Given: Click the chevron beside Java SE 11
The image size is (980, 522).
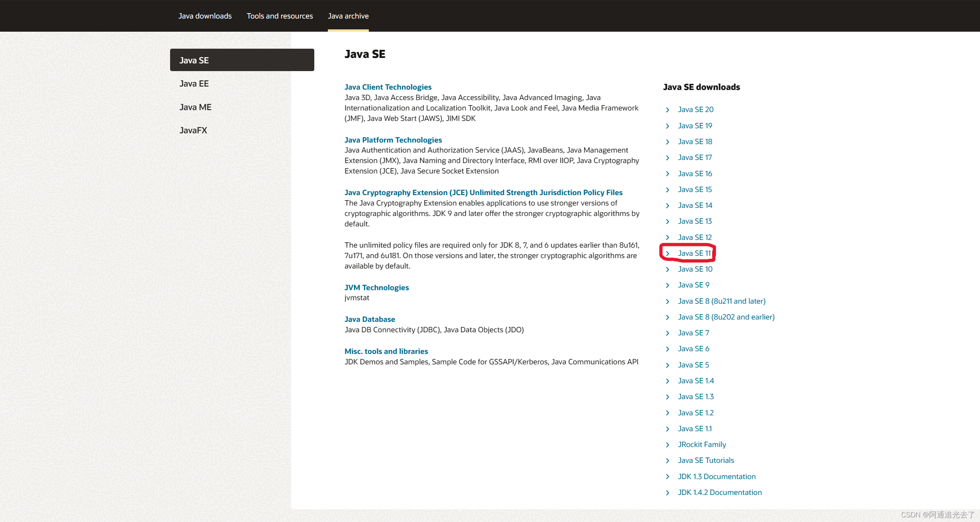Looking at the screenshot, I should click(668, 253).
